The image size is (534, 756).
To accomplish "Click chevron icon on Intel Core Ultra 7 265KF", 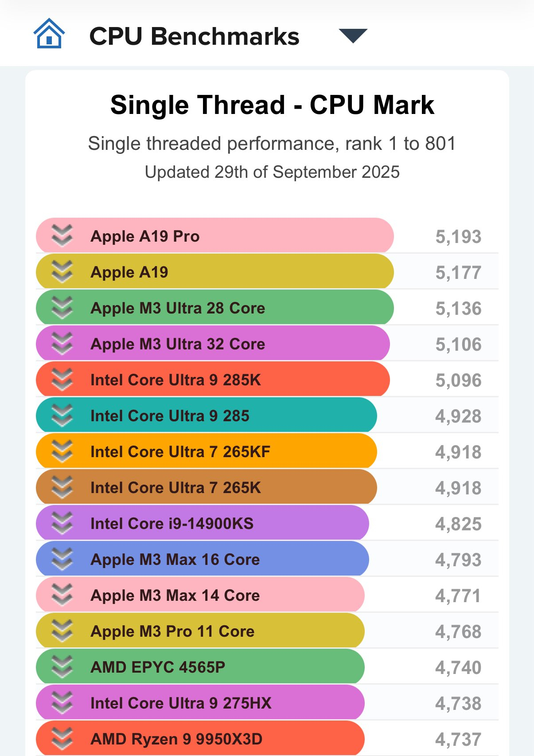I will pyautogui.click(x=62, y=451).
